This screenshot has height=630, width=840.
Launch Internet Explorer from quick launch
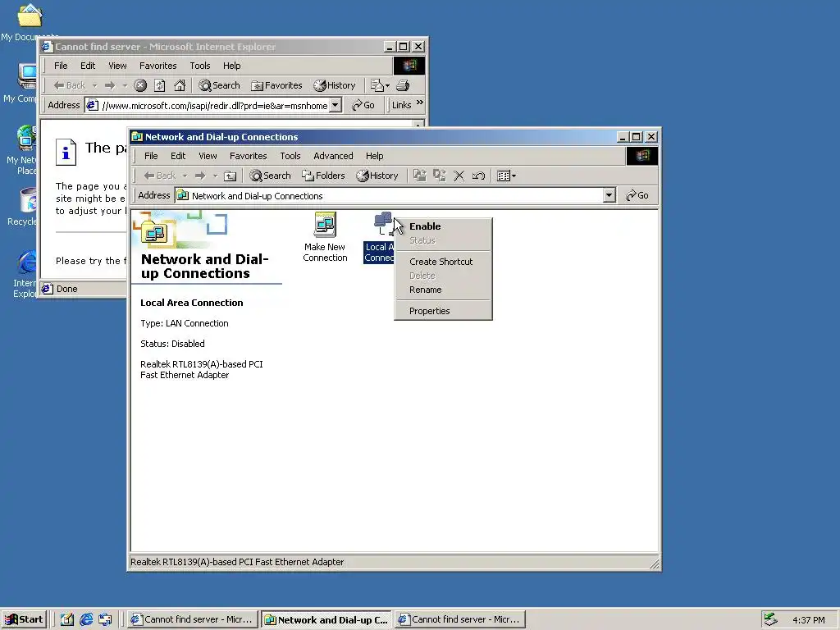86,619
